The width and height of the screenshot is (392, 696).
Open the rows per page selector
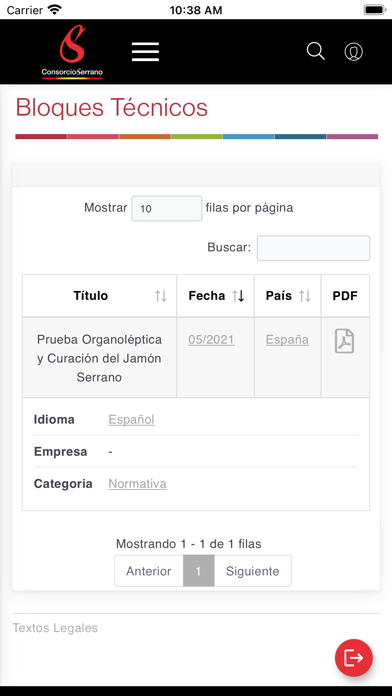tap(167, 208)
